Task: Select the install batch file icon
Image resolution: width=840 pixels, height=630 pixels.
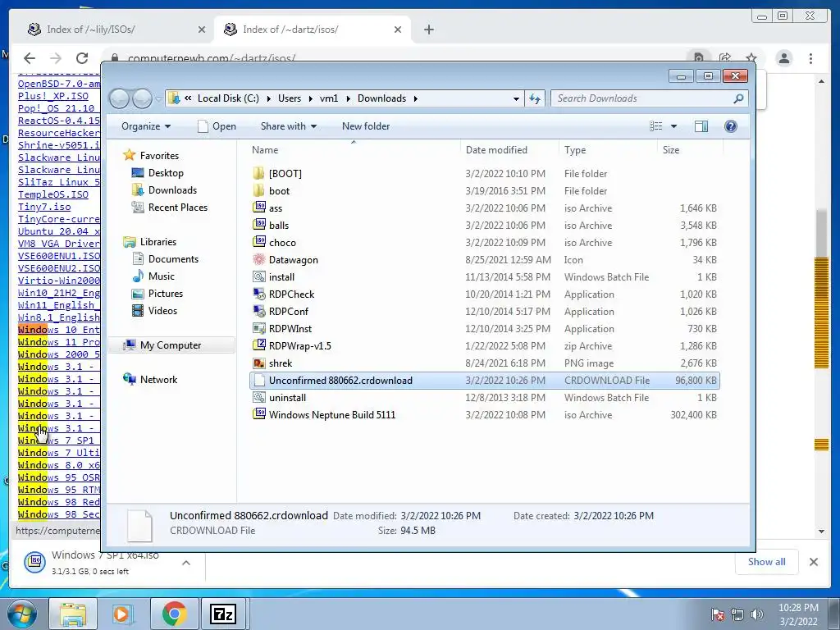Action: 259,276
